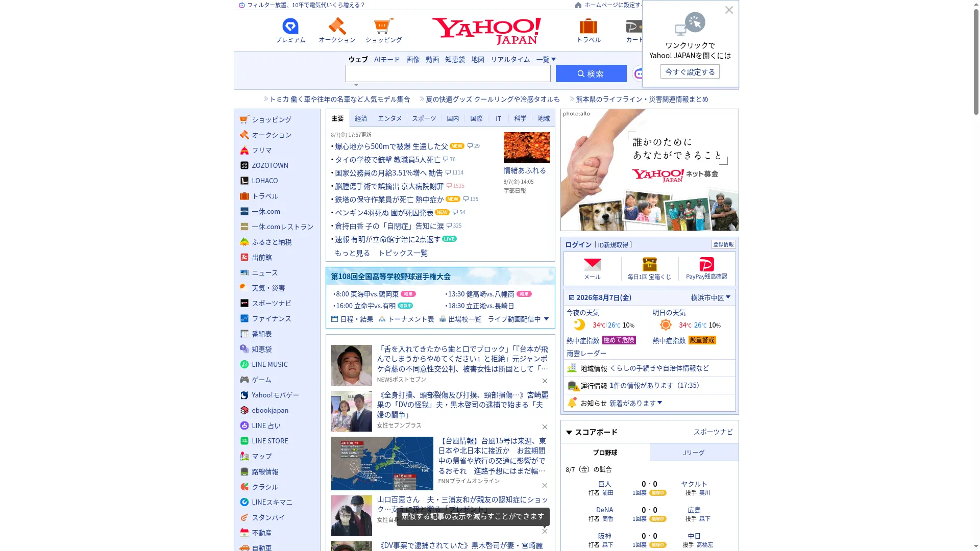980x551 pixels.
Task: Click the 今すぐ設定する button
Action: point(690,72)
